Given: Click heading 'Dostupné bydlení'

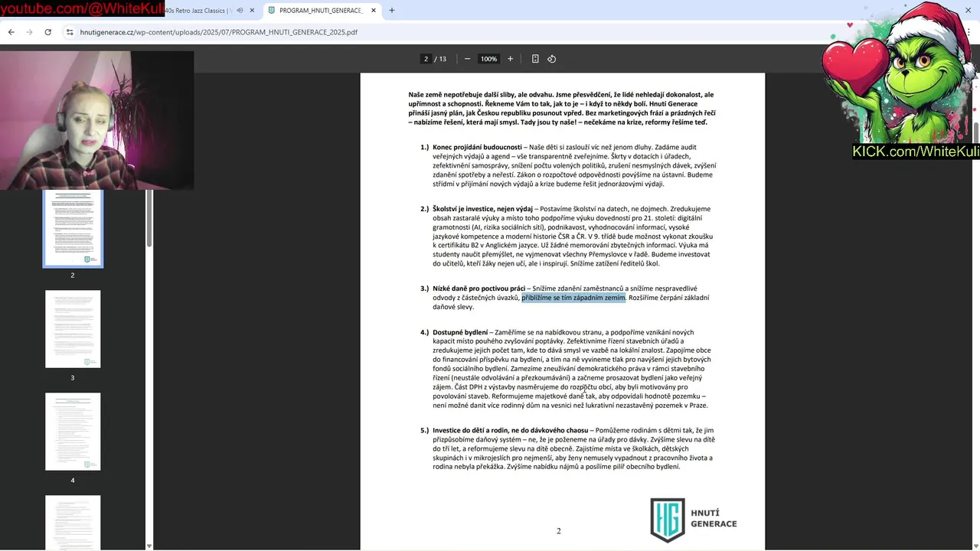Looking at the screenshot, I should pyautogui.click(x=460, y=332).
